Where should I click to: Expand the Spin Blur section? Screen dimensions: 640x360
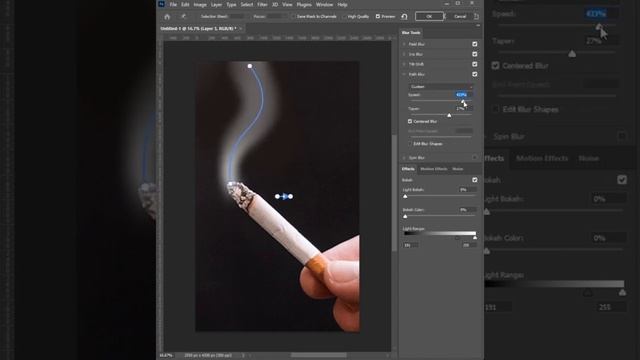coord(404,158)
